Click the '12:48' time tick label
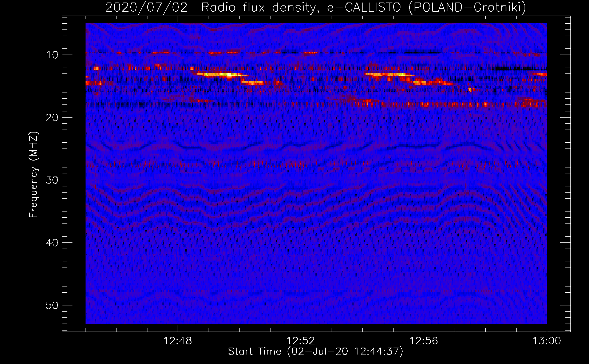The width and height of the screenshot is (589, 364). coord(178,341)
